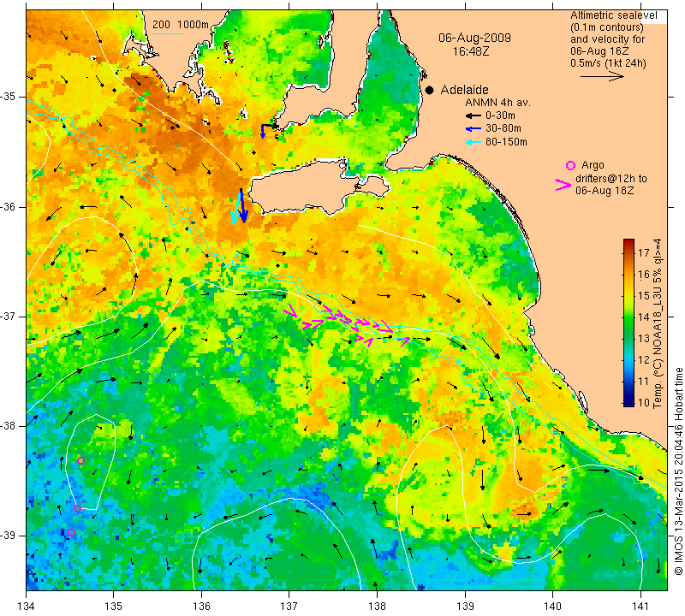Image resolution: width=685 pixels, height=616 pixels.
Task: Click the Altimetric sealevel heading
Action: (614, 15)
